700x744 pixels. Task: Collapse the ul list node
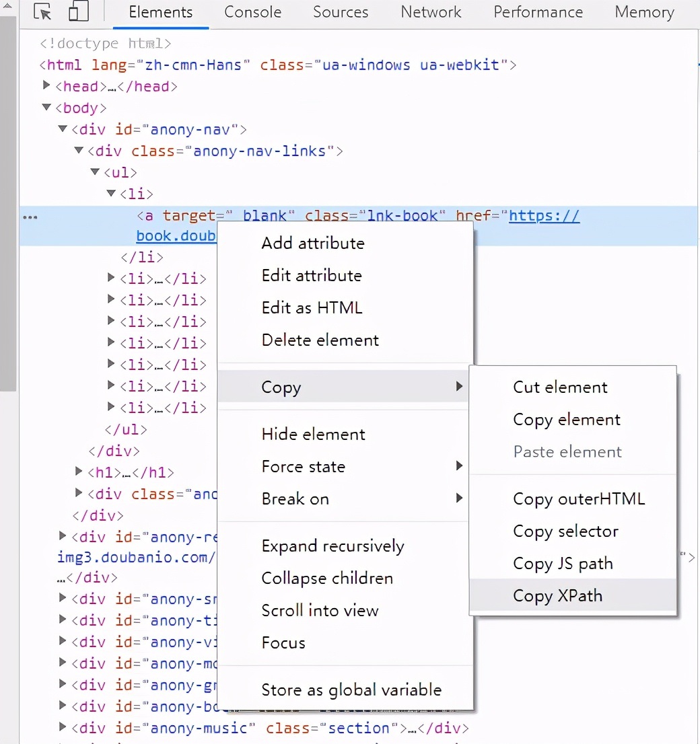(x=95, y=172)
